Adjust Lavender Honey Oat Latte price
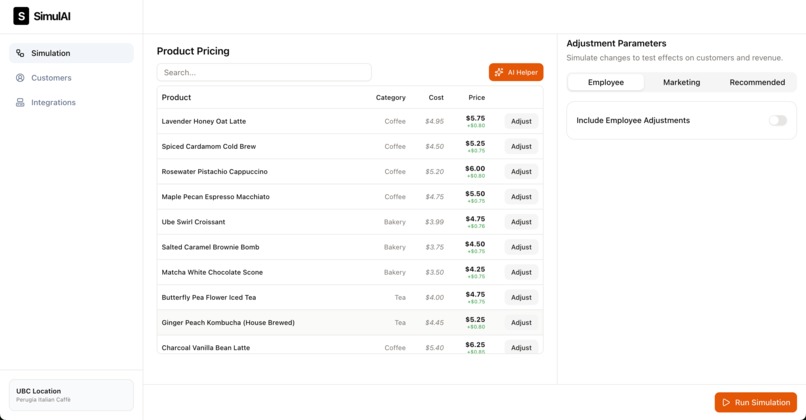This screenshot has width=806, height=420. [521, 121]
